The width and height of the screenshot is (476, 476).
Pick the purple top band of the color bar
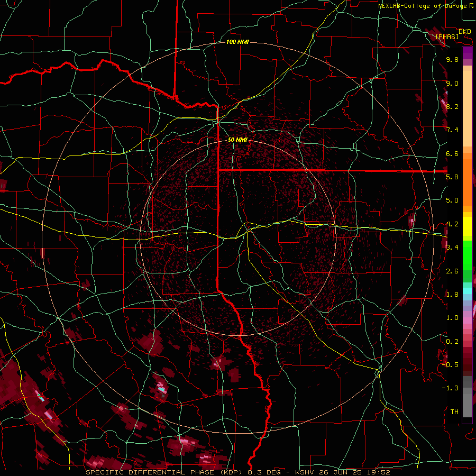point(467,53)
